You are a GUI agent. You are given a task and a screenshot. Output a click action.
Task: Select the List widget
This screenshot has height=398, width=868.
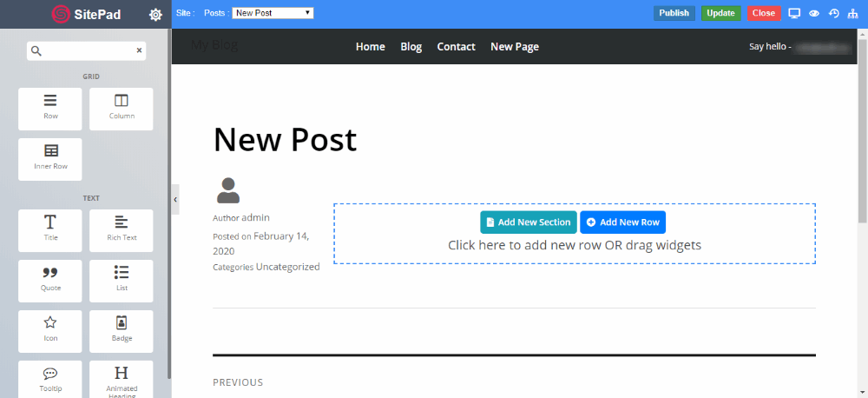coord(122,280)
